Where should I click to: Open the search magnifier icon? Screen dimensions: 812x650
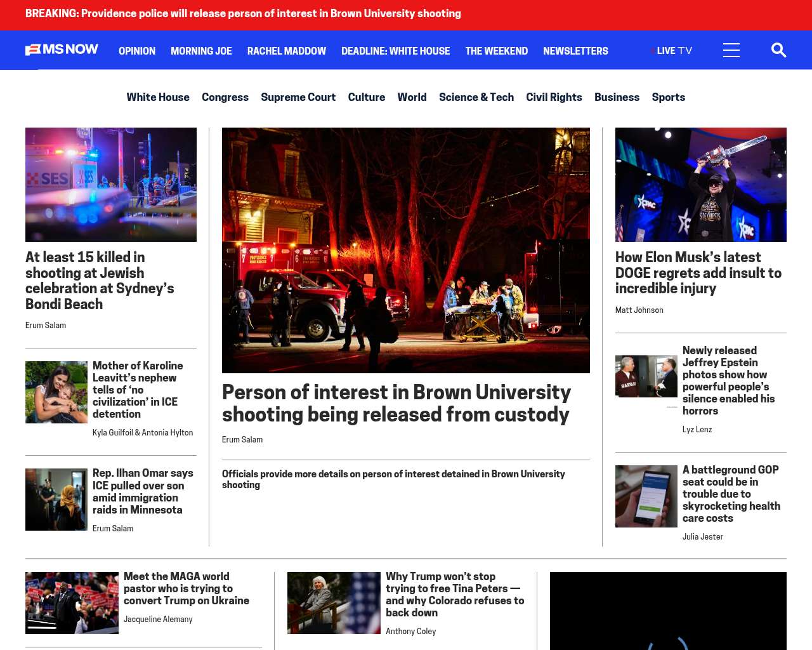tap(778, 50)
